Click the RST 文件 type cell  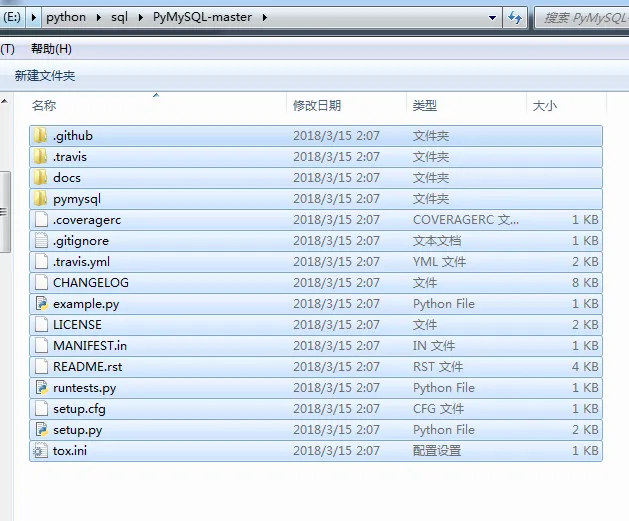(x=438, y=367)
